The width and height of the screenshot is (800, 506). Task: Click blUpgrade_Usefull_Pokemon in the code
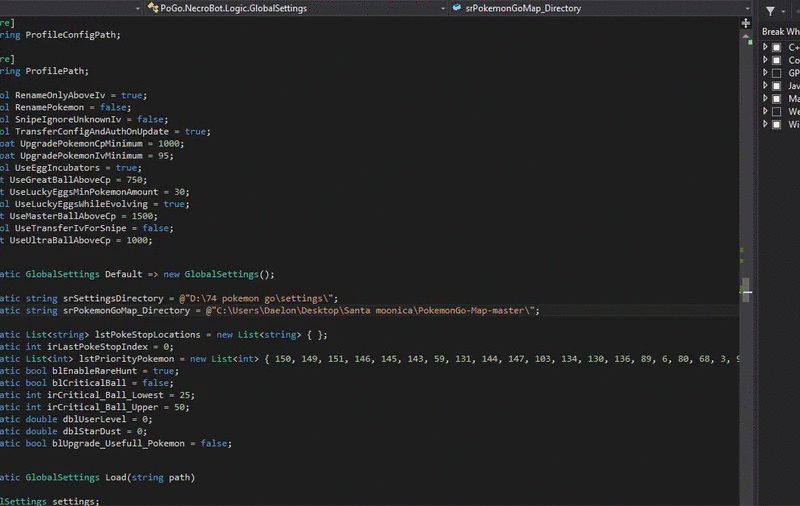point(118,444)
